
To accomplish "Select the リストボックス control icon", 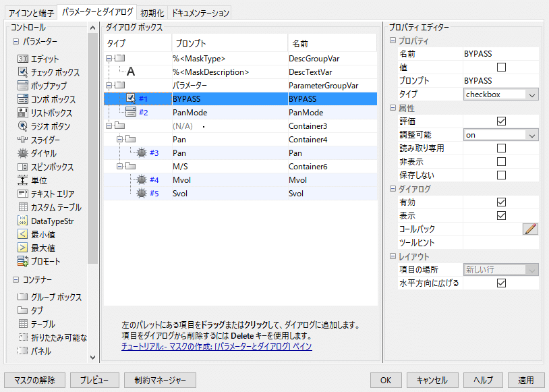I will [x=23, y=113].
